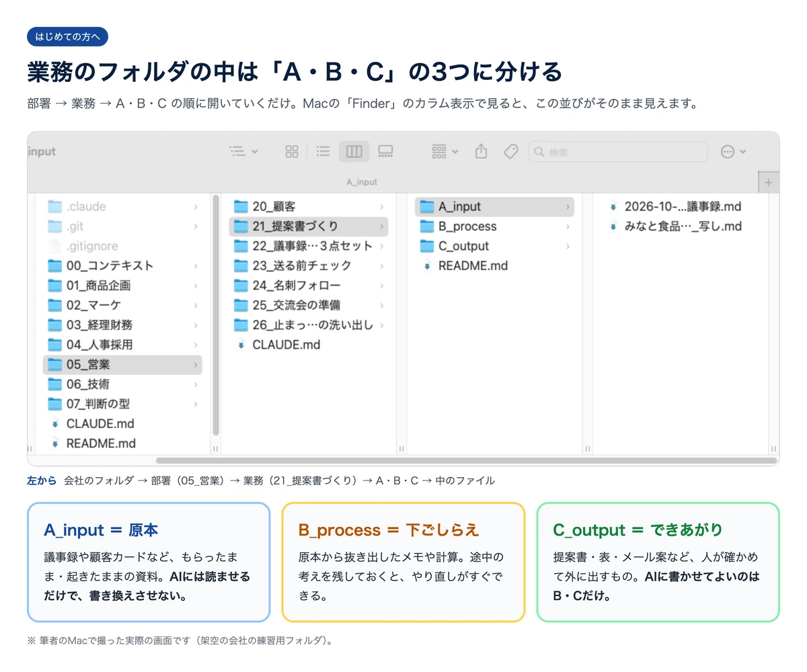Select the .gitignore file
807x672 pixels.
point(122,246)
